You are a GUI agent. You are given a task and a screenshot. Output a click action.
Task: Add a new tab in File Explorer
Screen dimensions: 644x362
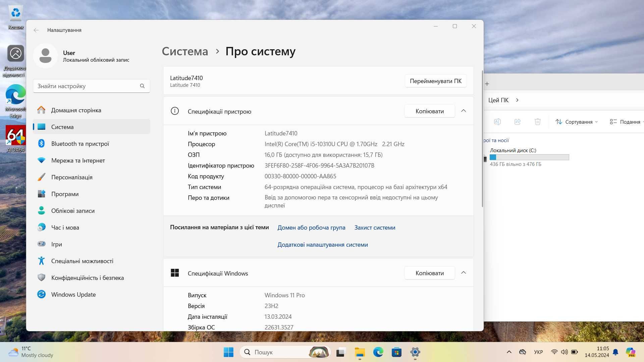[x=487, y=84]
